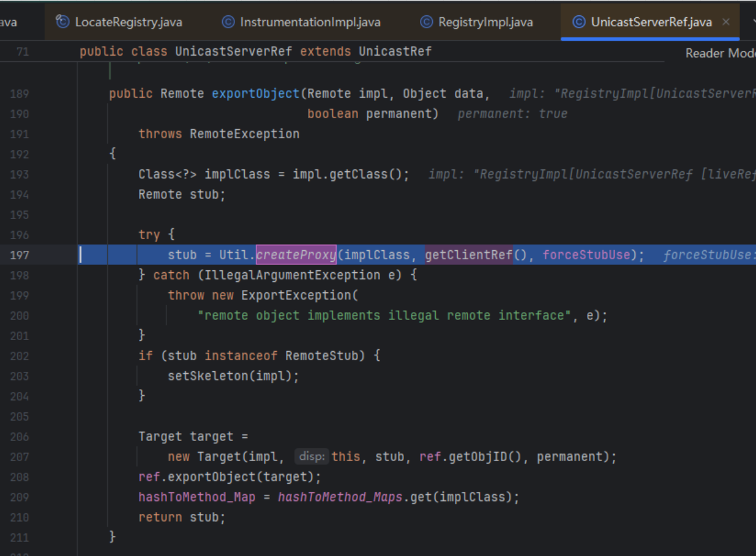Open the RegistryImpl.java tab
Viewport: 756px width, 556px height.
(x=485, y=22)
